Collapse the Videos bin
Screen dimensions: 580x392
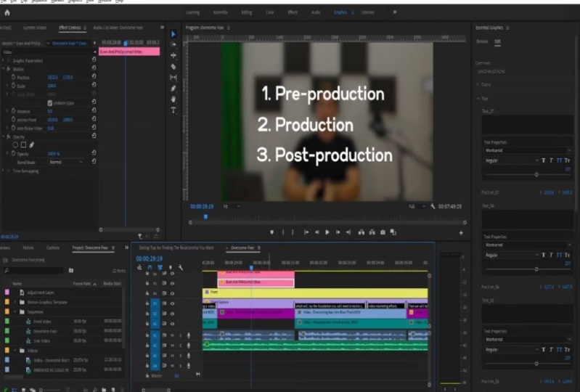(x=15, y=350)
